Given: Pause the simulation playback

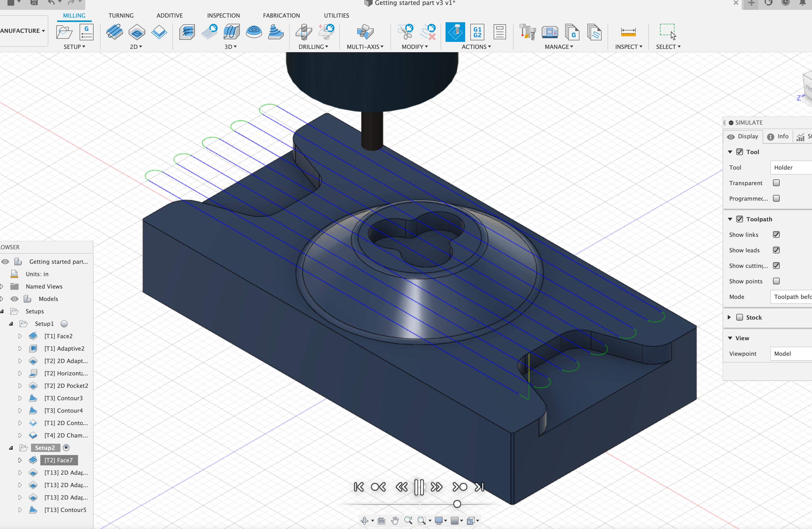Looking at the screenshot, I should pos(419,487).
